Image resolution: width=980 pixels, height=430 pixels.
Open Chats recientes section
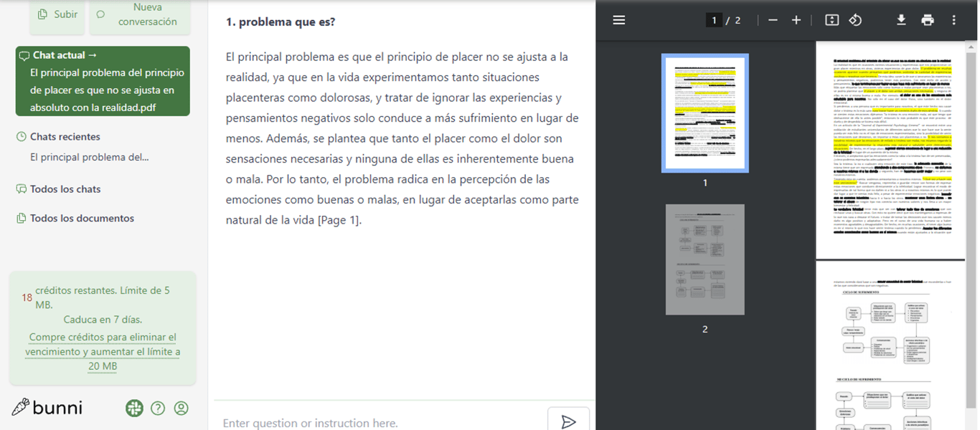click(x=65, y=137)
